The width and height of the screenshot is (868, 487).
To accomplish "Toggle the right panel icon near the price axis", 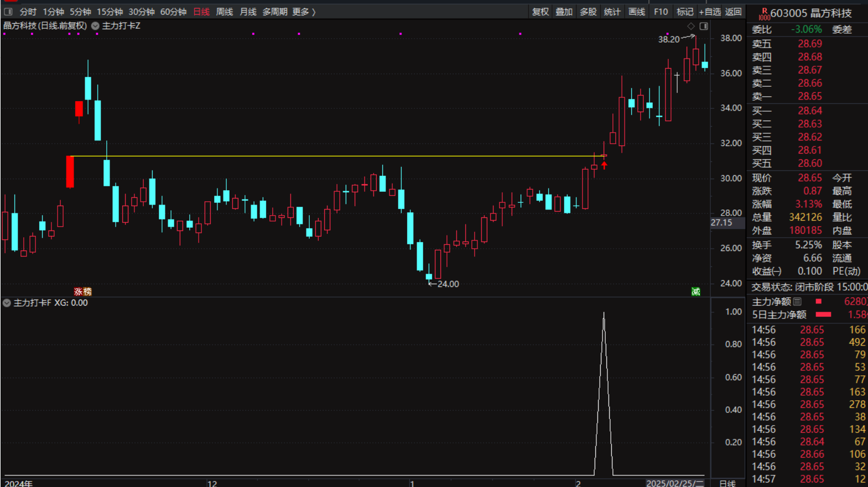I will point(704,26).
